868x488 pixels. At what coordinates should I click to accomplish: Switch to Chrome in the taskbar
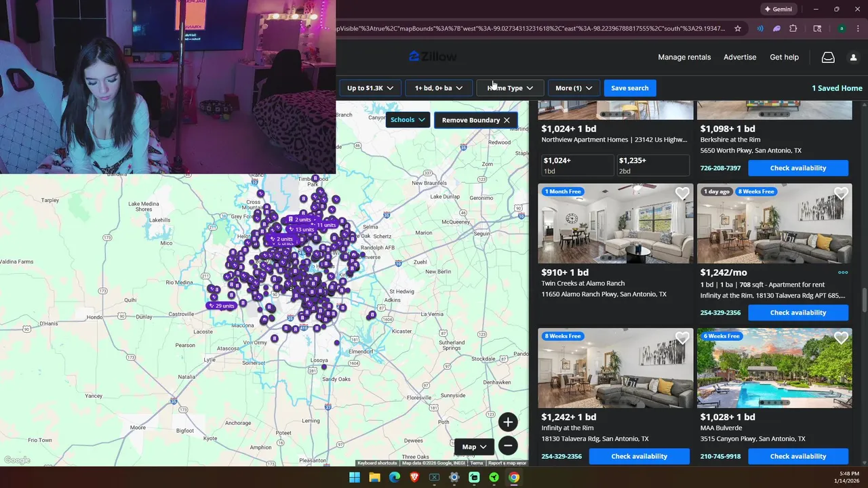(x=514, y=477)
